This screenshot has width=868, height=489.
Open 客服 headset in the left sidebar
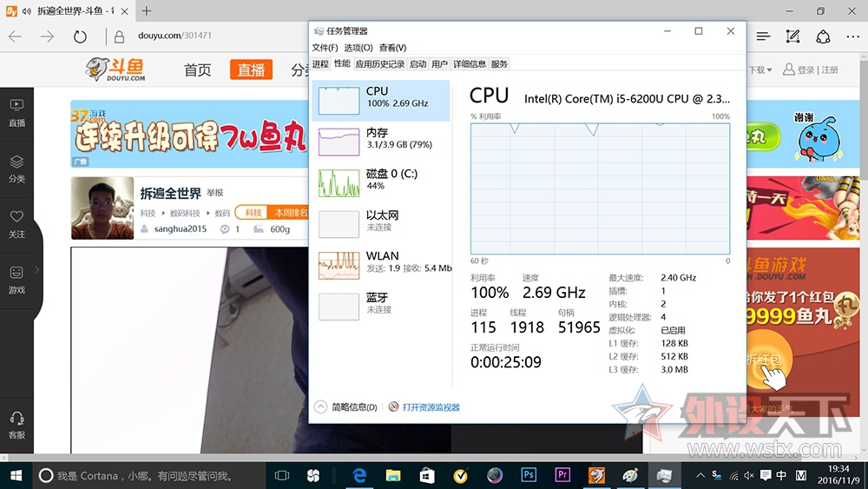16,426
